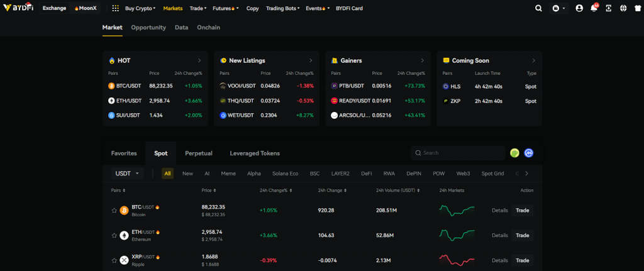Open the app download icon
The height and width of the screenshot is (271, 644).
click(609, 9)
